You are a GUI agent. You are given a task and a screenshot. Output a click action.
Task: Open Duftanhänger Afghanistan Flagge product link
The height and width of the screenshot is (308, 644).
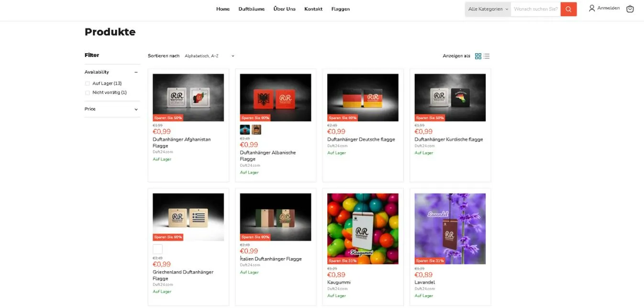coord(181,142)
